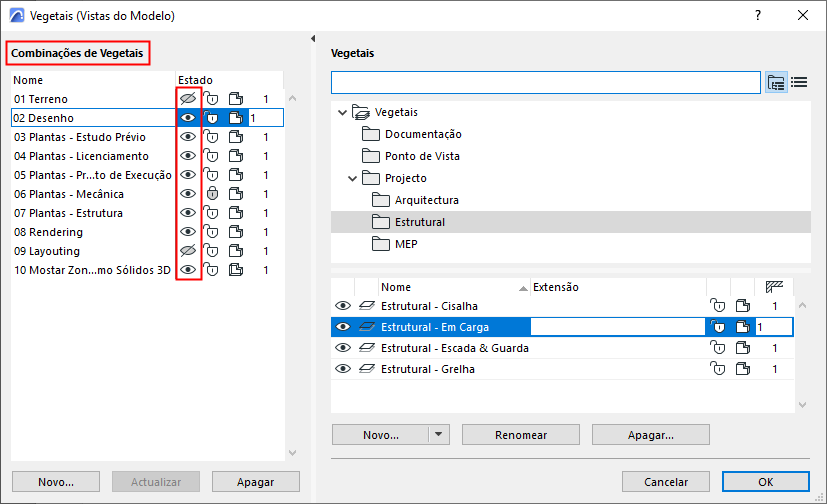Click lock icon of 01 Terreno
Image resolution: width=827 pixels, height=504 pixels.
[211, 99]
